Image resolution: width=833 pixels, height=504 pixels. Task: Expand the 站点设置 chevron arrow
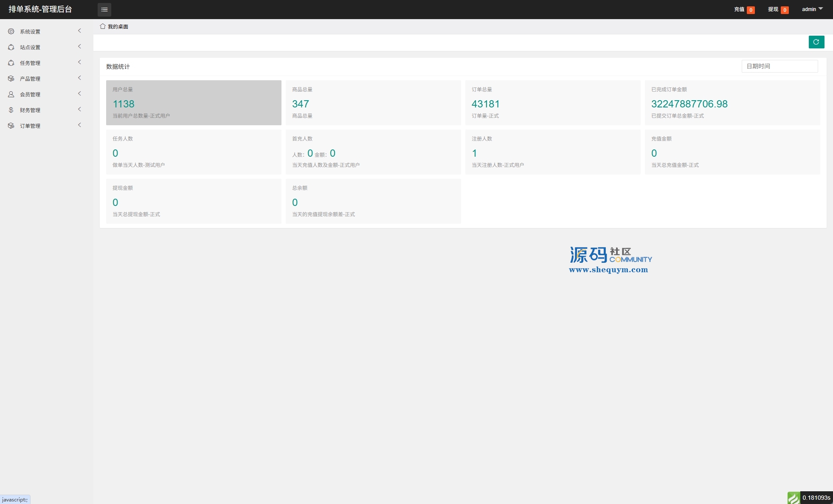point(79,47)
